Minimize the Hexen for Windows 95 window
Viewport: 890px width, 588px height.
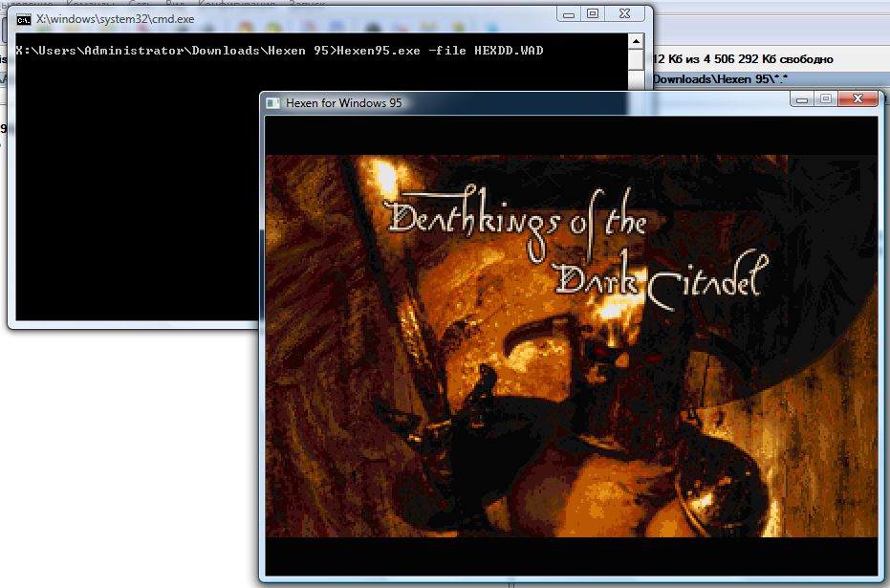[801, 98]
